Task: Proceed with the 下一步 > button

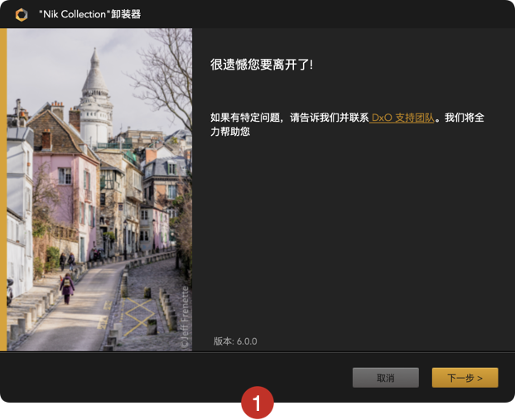Action: tap(465, 378)
